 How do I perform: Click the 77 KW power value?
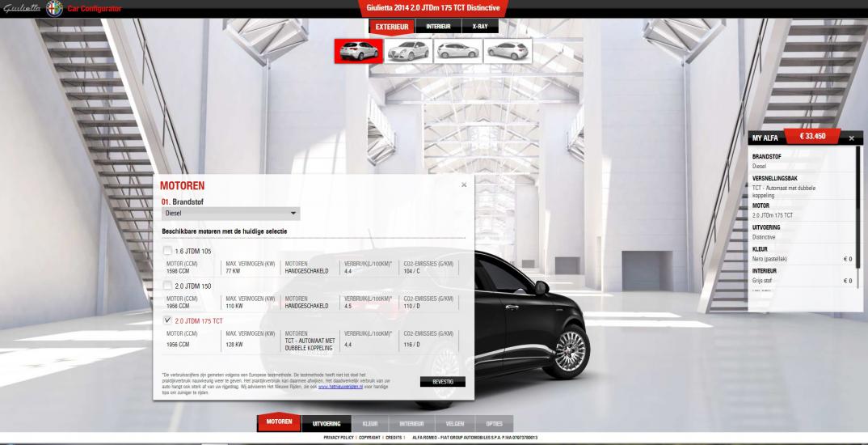pyautogui.click(x=233, y=272)
